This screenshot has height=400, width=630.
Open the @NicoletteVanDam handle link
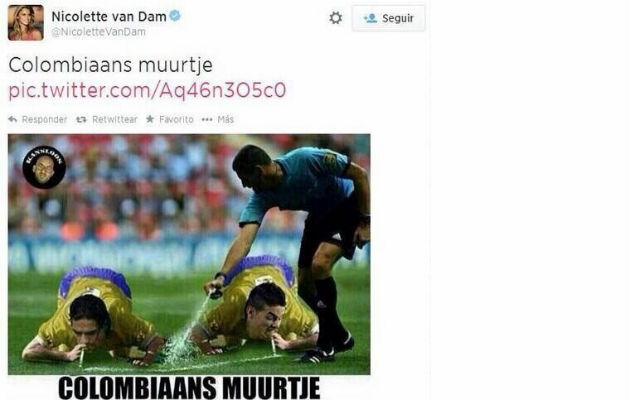(98, 32)
